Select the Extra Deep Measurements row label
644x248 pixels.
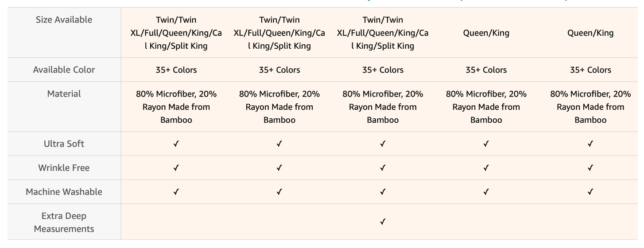click(64, 222)
